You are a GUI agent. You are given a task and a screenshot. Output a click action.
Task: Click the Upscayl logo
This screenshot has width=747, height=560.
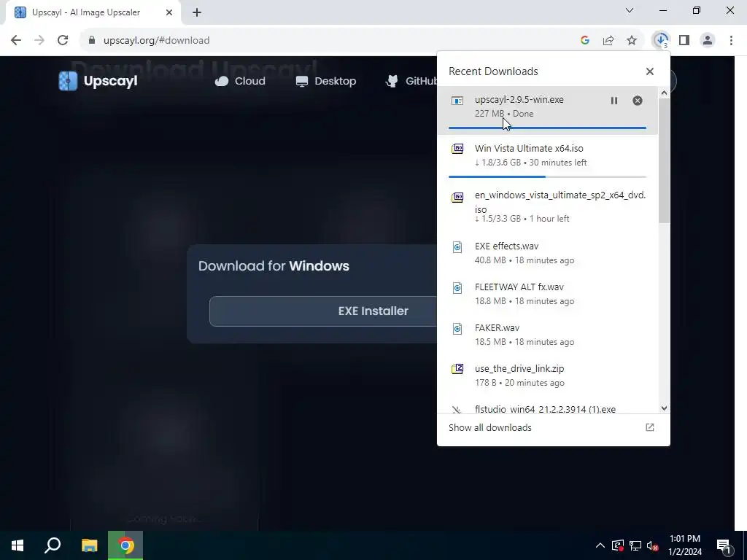point(98,81)
